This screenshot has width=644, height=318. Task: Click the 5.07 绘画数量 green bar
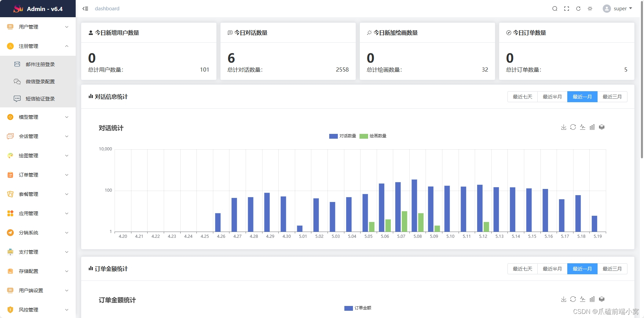click(405, 221)
